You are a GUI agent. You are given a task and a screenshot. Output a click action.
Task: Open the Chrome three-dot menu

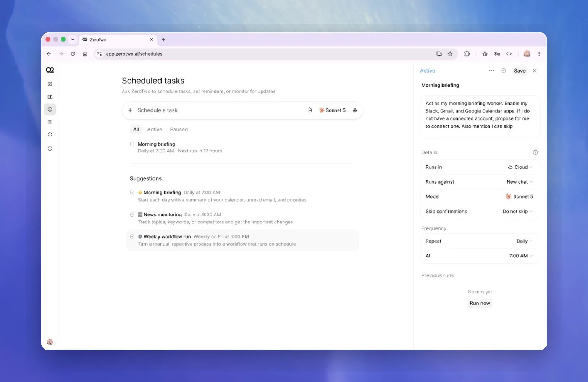[539, 54]
